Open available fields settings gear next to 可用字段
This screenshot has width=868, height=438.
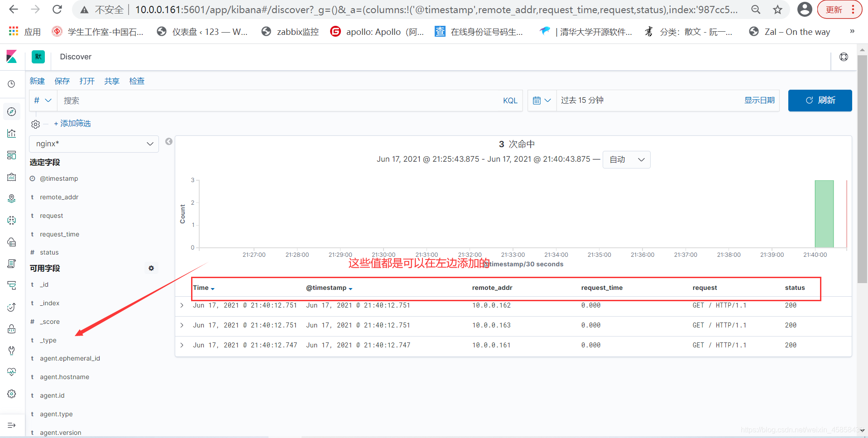(x=151, y=268)
